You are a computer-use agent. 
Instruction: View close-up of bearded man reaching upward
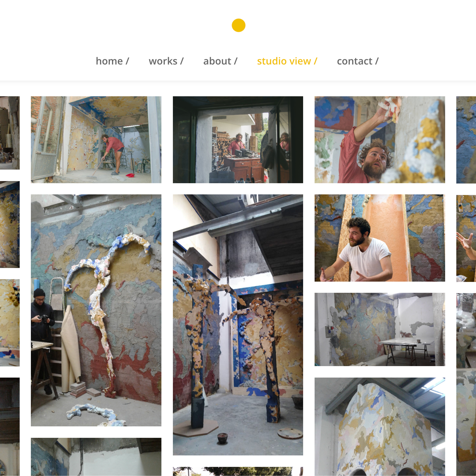click(x=380, y=140)
